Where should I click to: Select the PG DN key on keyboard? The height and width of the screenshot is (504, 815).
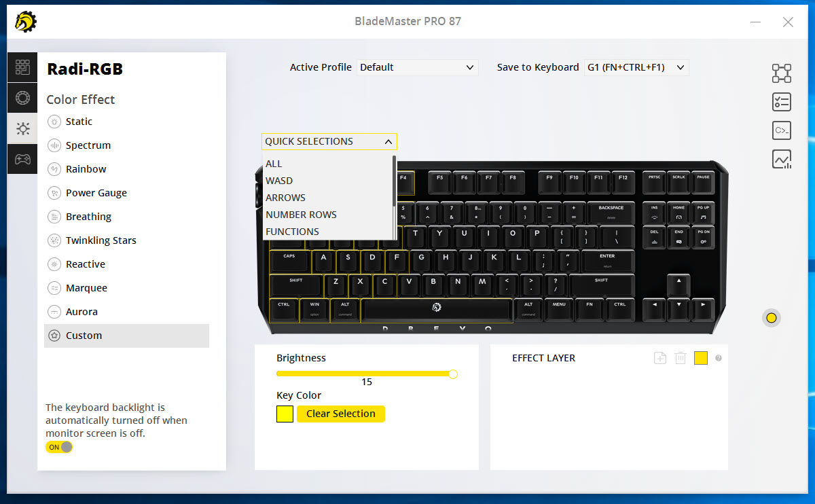pyautogui.click(x=703, y=236)
